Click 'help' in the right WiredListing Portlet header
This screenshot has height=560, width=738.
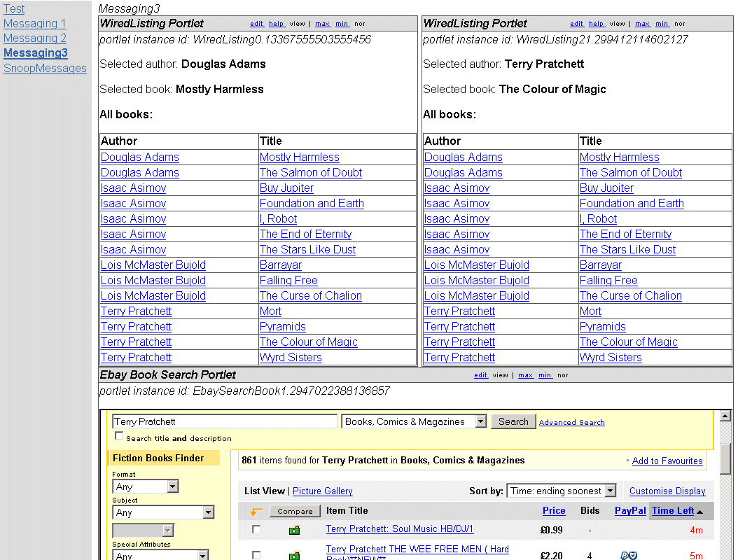pos(597,24)
